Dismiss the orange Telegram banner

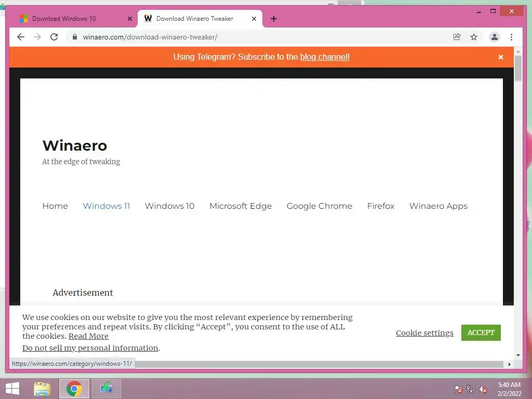500,57
